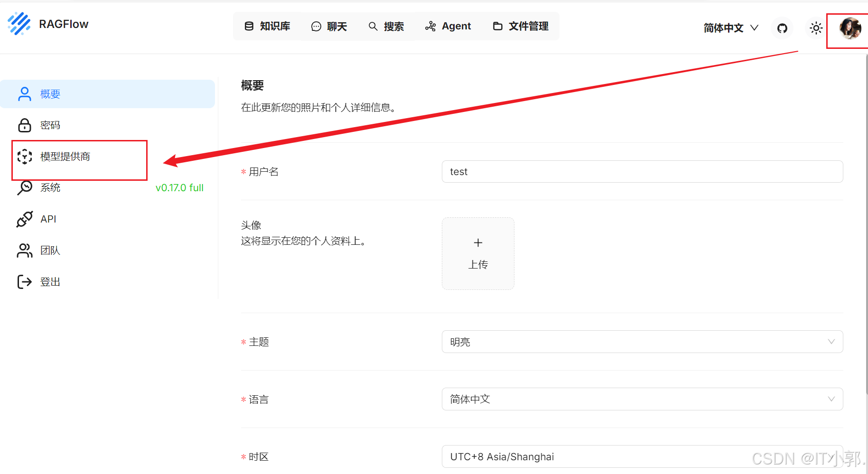Toggle light mode with the sun icon
868x474 pixels.
(815, 28)
